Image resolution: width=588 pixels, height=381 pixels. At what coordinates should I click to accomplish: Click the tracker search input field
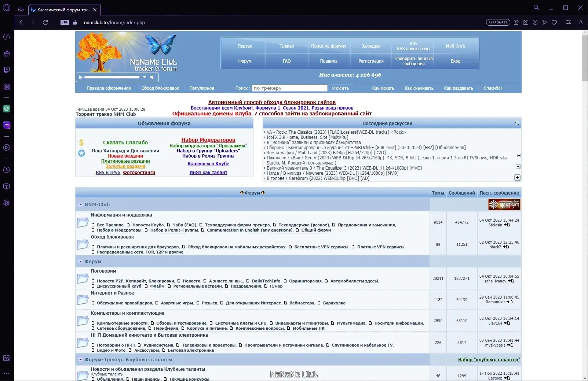click(x=290, y=88)
